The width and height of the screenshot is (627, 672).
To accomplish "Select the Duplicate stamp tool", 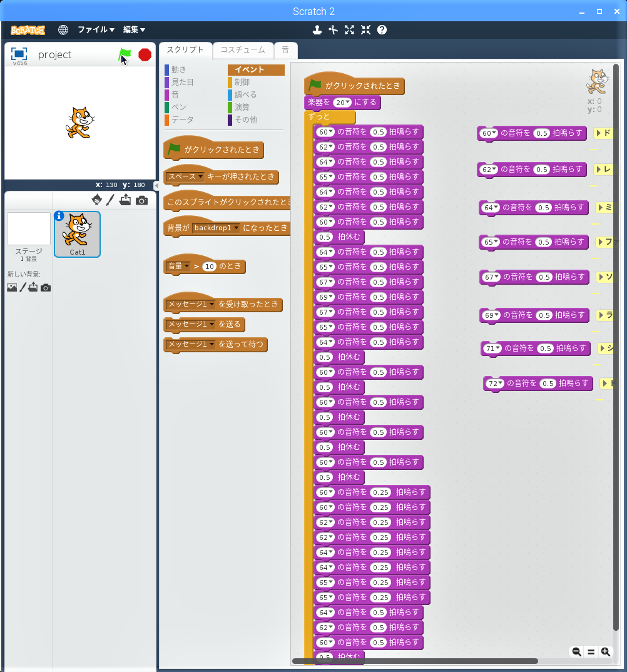I will pyautogui.click(x=317, y=29).
